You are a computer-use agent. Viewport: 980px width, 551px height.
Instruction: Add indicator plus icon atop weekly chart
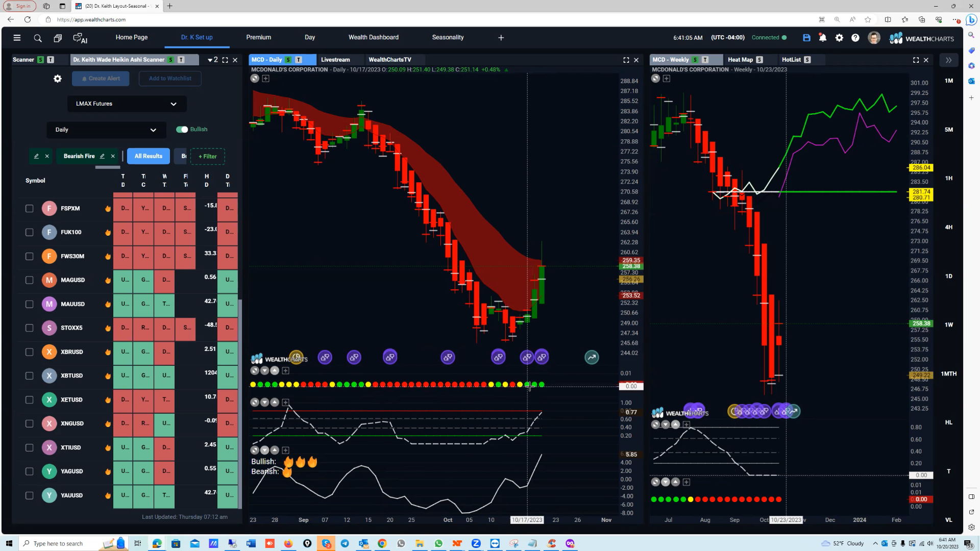[667, 79]
